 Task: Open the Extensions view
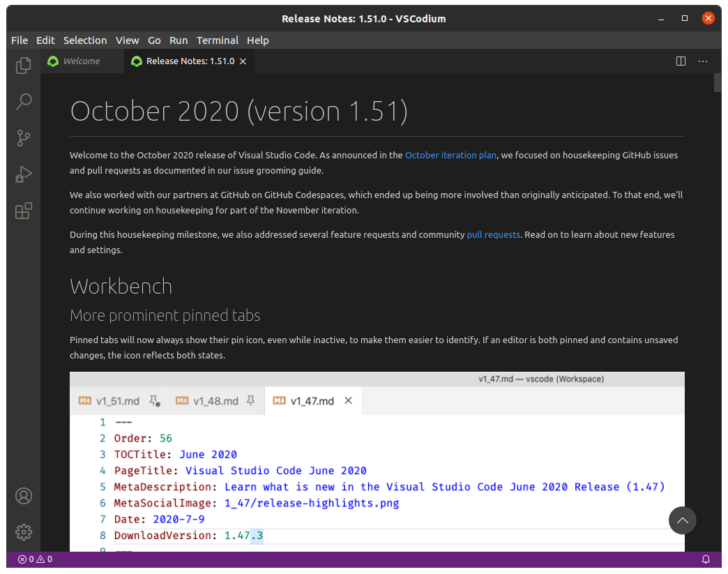(x=24, y=211)
